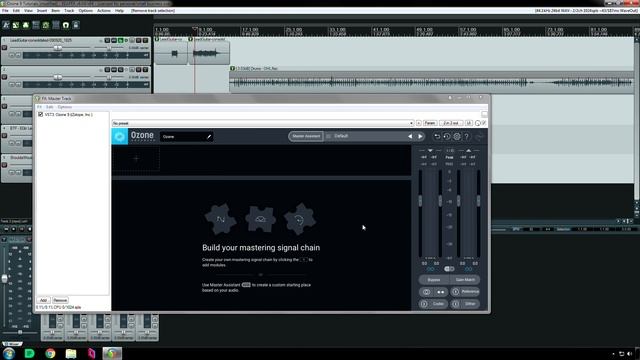Add a module with the plus slot in Ozone
The height and width of the screenshot is (360, 640).
[x=136, y=158]
